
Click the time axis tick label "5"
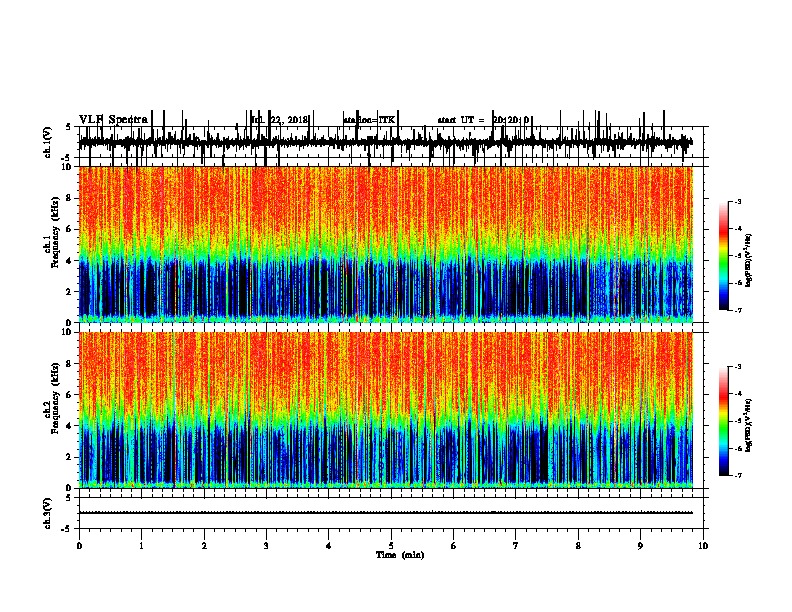click(x=391, y=546)
